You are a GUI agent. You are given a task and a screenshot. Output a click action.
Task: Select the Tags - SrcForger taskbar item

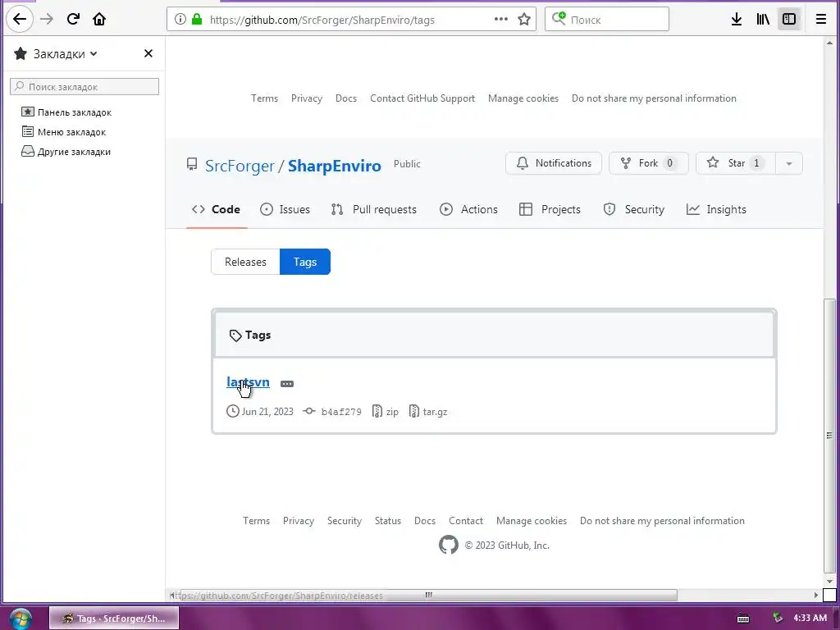pos(114,619)
